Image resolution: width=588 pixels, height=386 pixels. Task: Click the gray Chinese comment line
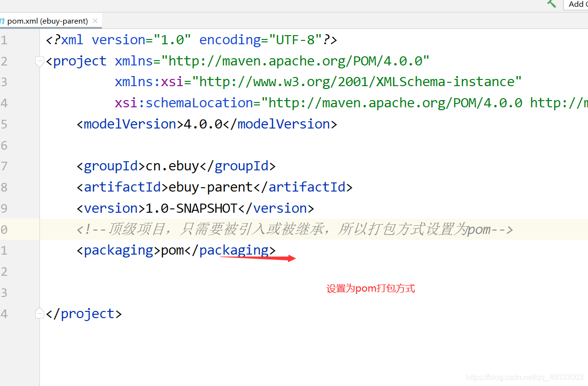295,229
